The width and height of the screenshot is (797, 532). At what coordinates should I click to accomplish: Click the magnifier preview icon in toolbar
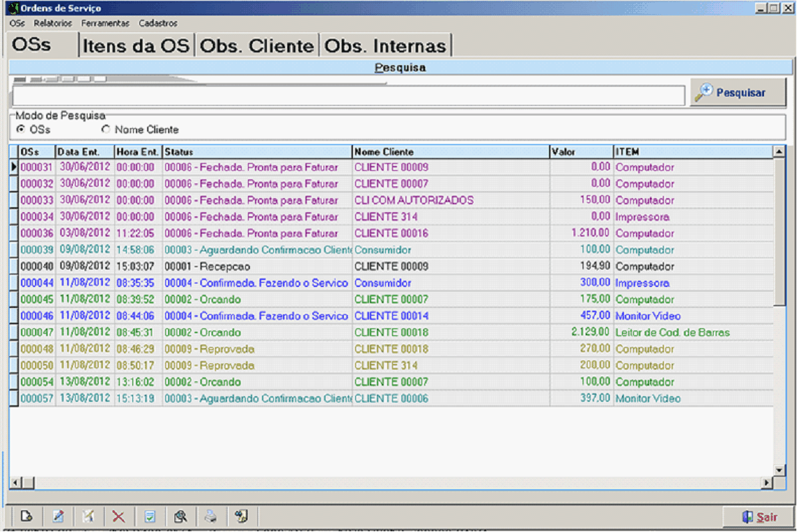pos(180,517)
